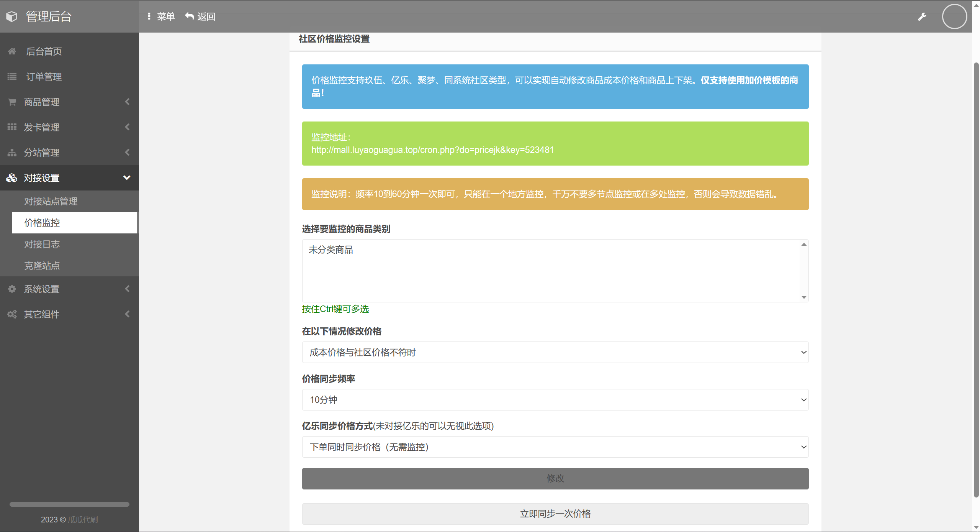
Task: Click the gear icon beside 系统设置
Action: (x=12, y=289)
